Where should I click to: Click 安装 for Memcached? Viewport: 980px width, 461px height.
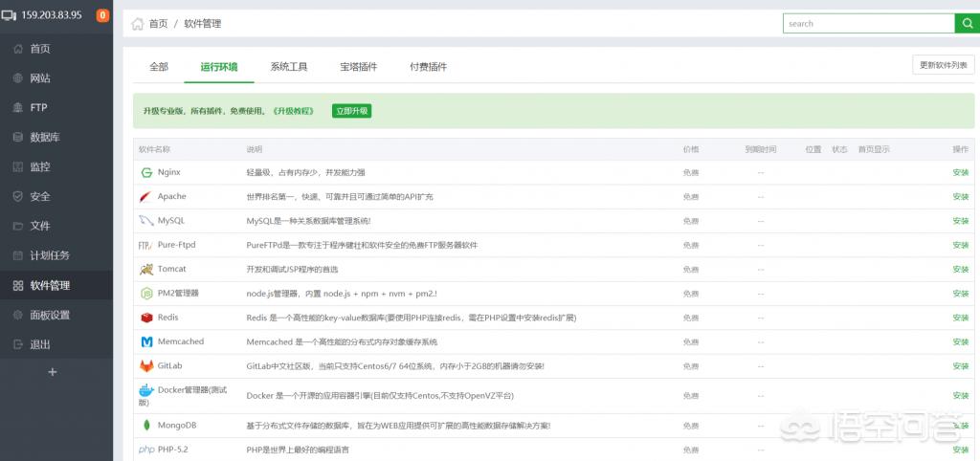[960, 342]
